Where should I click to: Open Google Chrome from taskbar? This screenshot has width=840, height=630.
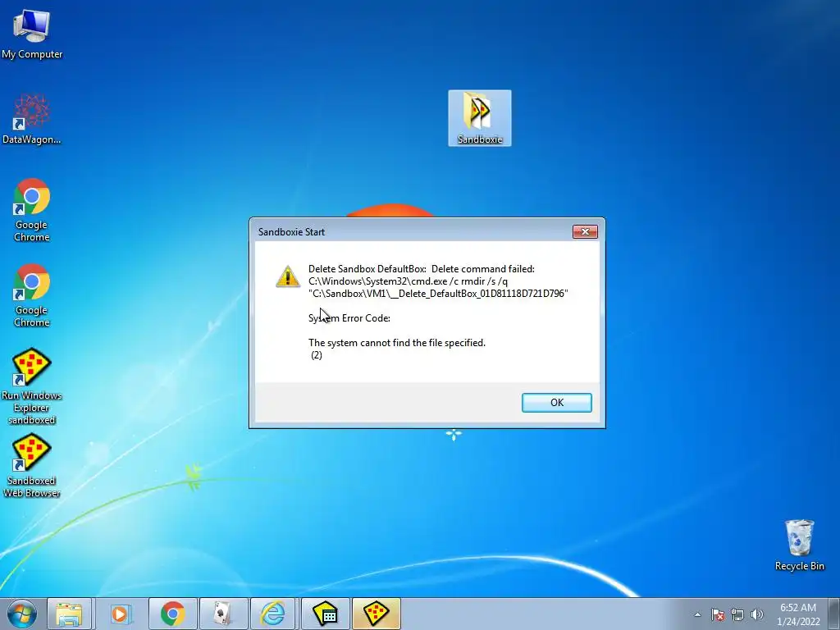point(172,614)
